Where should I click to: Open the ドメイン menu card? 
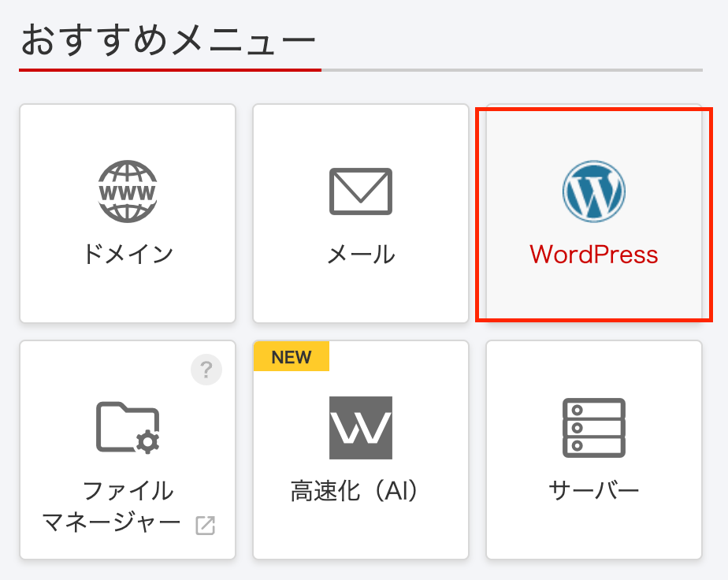tap(128, 213)
